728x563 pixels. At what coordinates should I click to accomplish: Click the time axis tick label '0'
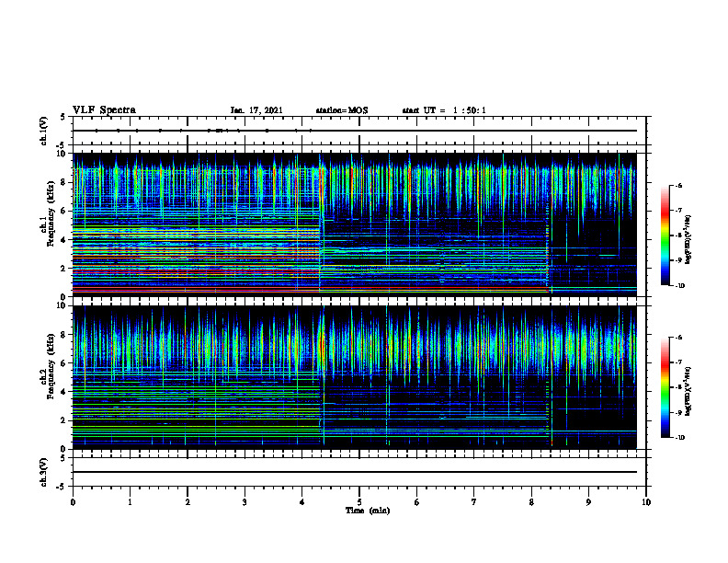click(x=73, y=502)
